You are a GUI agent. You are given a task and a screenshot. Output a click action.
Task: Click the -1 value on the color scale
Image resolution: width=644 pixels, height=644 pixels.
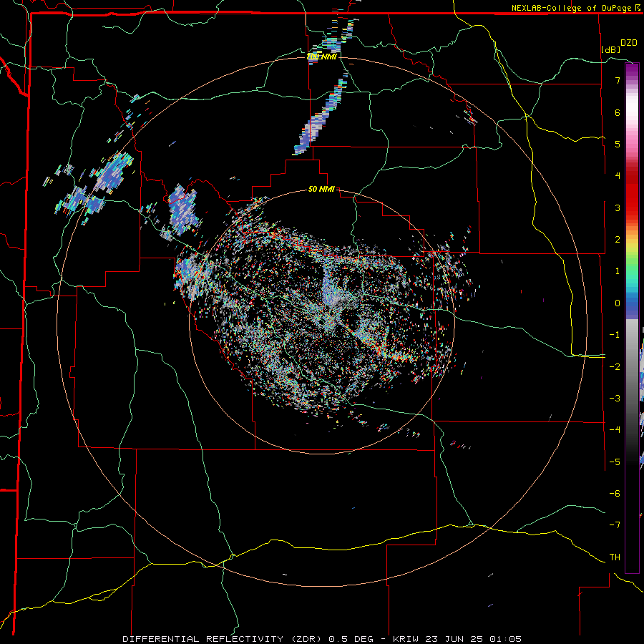click(x=615, y=335)
